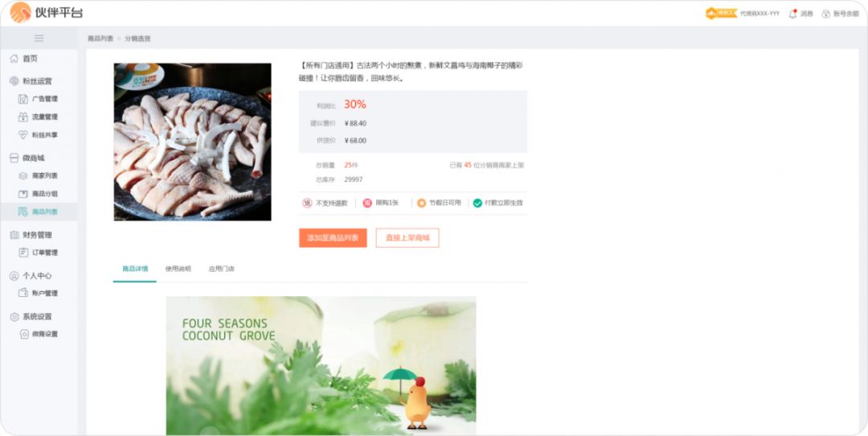Switch to the 应用门店 tab
868x436 pixels.
click(x=222, y=269)
